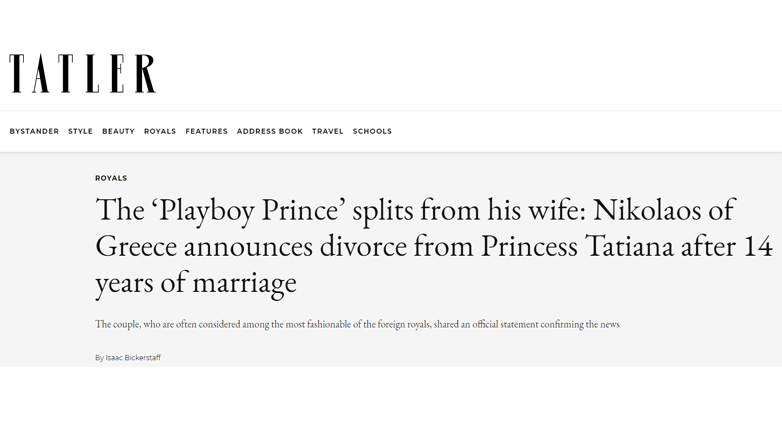Select the Travel navigation item
Screen dimensions: 782x440
point(327,131)
